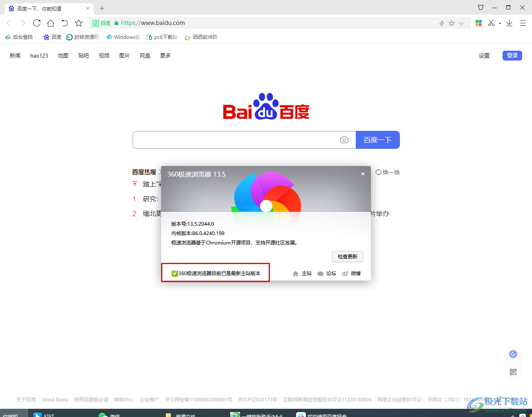
Task: Open 使用百度前必读 footer link
Action: (91, 400)
